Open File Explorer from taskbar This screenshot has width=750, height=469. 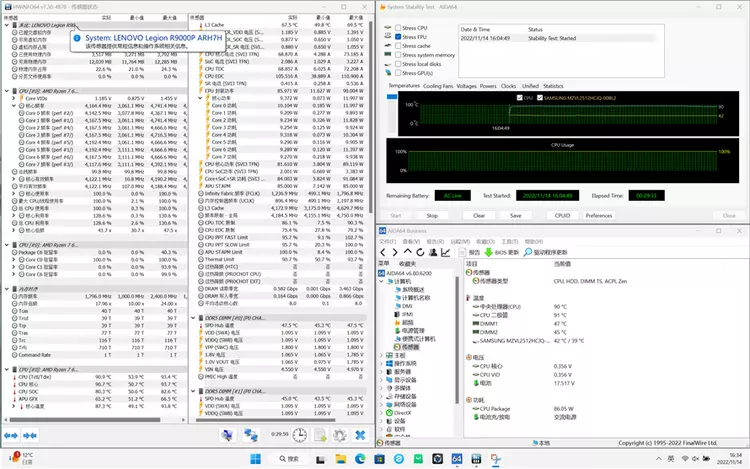[341, 459]
